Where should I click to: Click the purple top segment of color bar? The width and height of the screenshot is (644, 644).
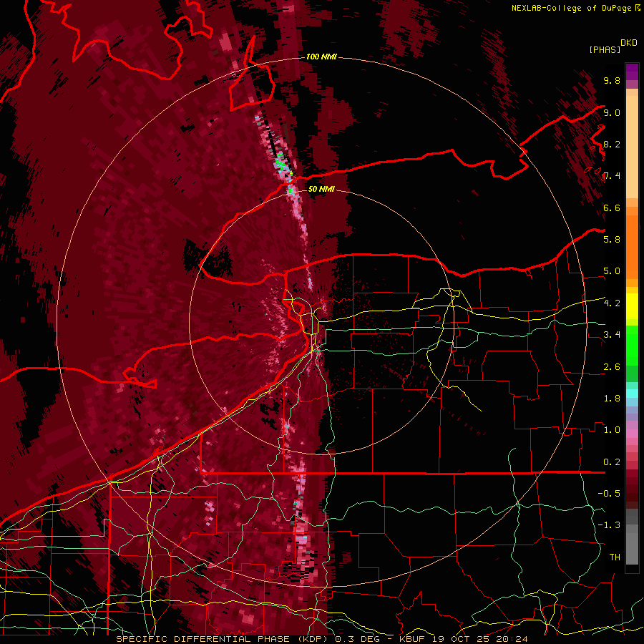tap(632, 72)
